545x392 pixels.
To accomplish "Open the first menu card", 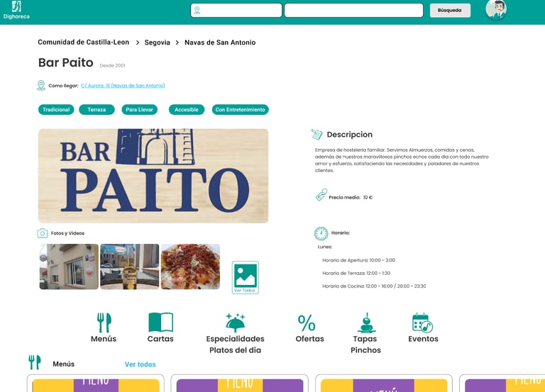I will 96,383.
